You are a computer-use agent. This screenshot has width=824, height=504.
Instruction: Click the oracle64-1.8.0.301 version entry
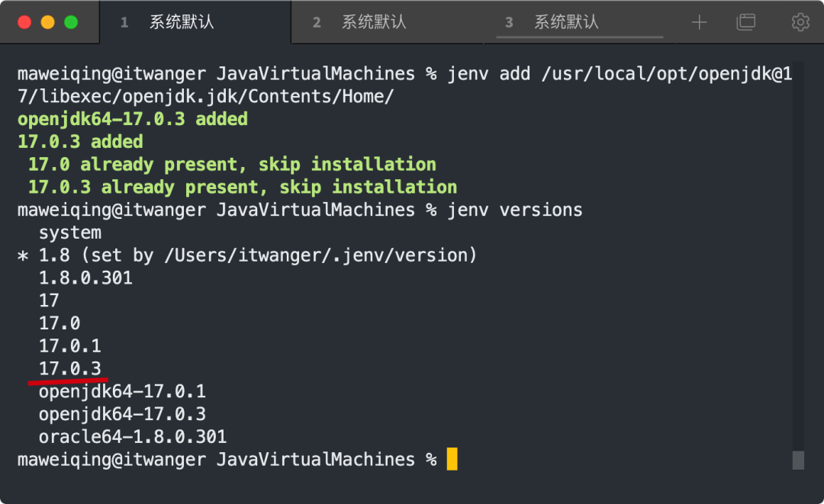[133, 437]
